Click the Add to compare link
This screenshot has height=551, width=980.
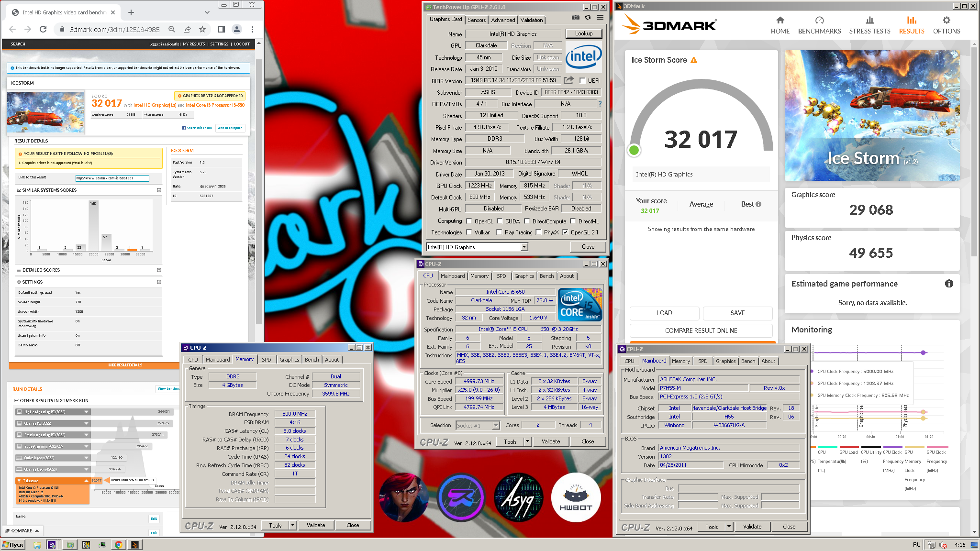[230, 128]
